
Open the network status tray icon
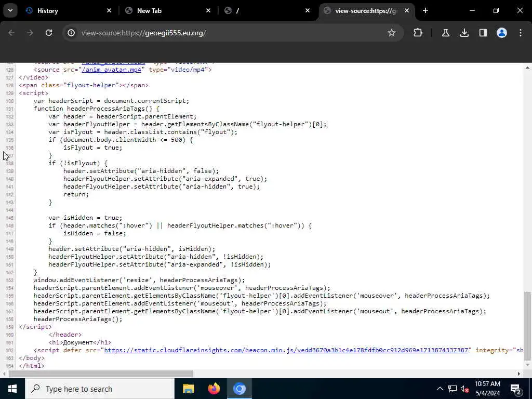(453, 389)
